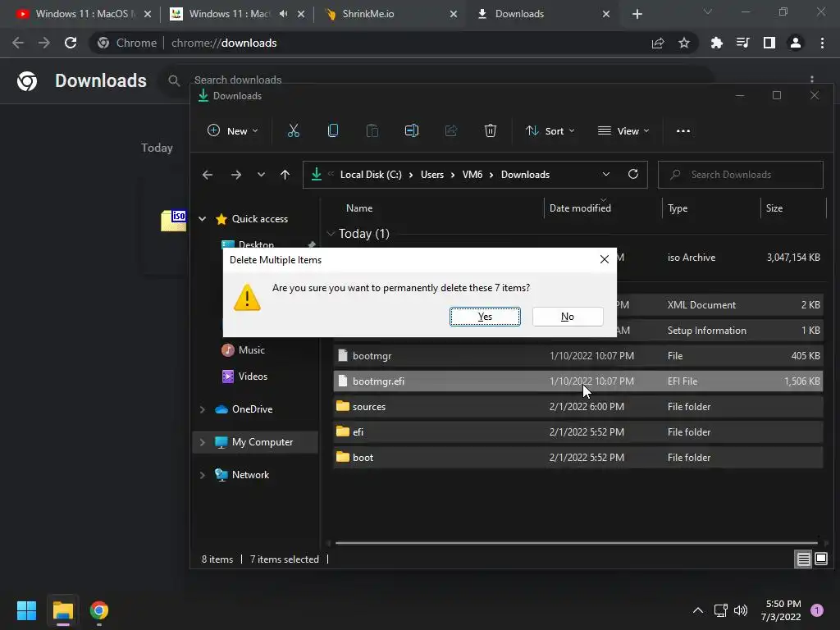
Task: Click Users in the address breadcrumb
Action: pyautogui.click(x=431, y=175)
